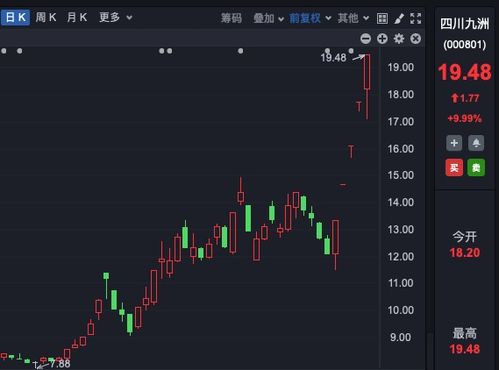Click the grid layout icon

pyautogui.click(x=382, y=18)
